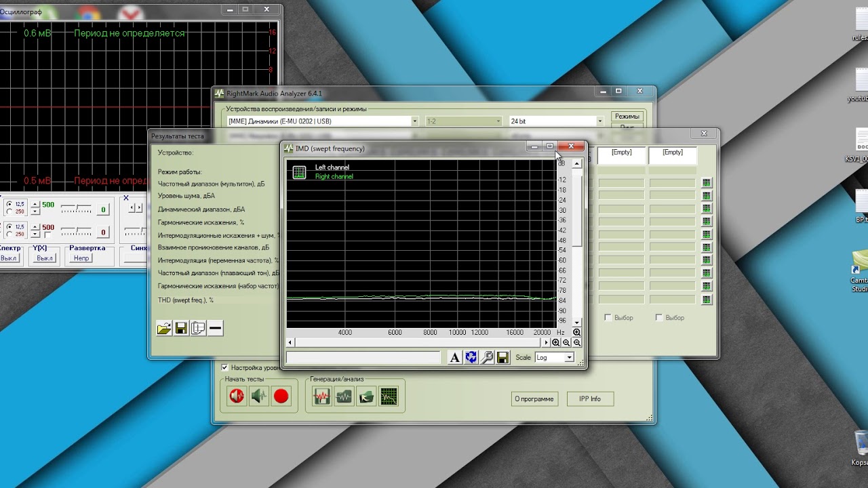The height and width of the screenshot is (488, 868).
Task: Open the О программе dialog
Action: click(534, 399)
